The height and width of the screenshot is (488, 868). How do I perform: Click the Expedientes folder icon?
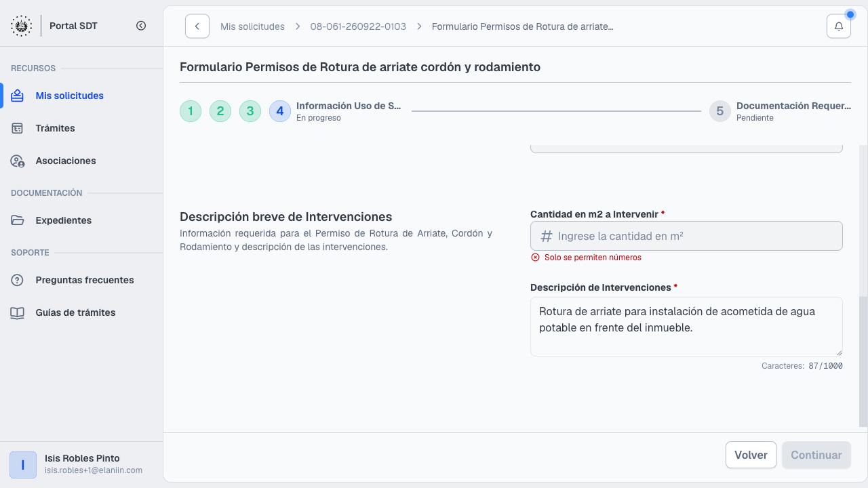(18, 220)
